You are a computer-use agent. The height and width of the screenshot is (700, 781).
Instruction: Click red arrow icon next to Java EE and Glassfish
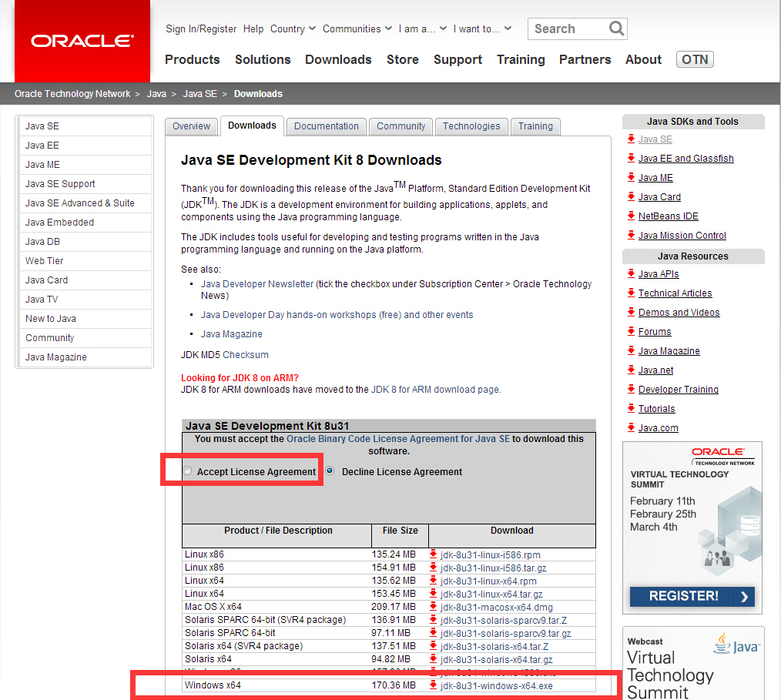(x=631, y=159)
